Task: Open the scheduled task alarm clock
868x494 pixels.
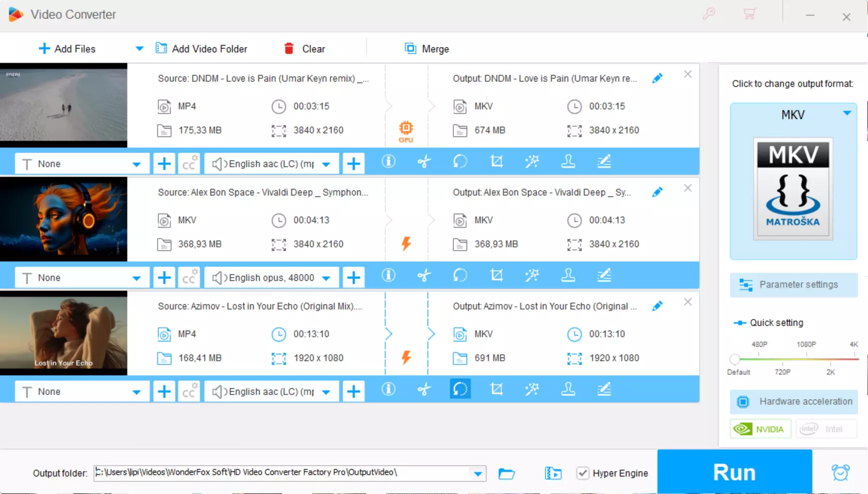Action: click(x=840, y=472)
